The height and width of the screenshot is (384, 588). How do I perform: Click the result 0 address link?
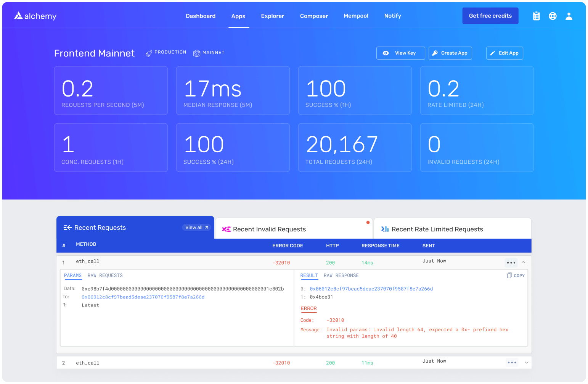coord(371,289)
